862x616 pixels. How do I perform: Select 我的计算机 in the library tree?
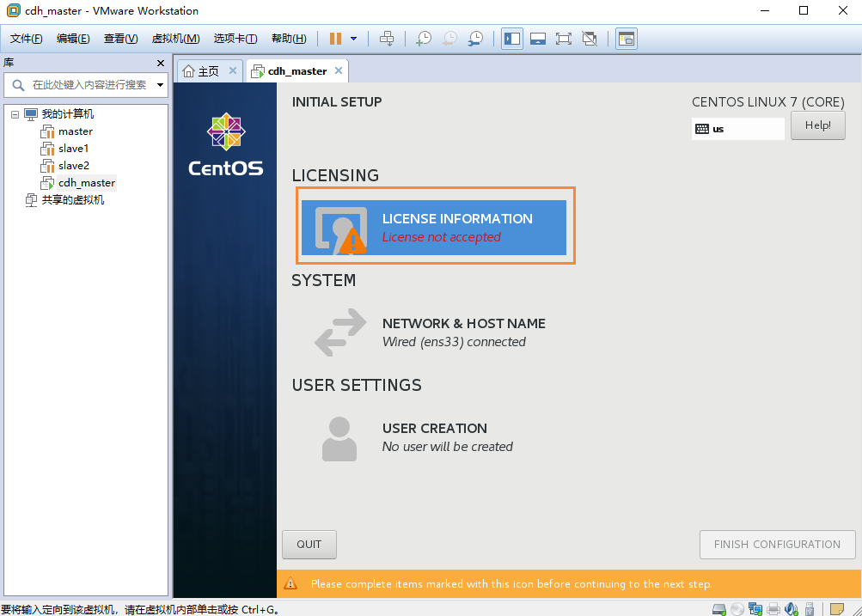(x=68, y=114)
